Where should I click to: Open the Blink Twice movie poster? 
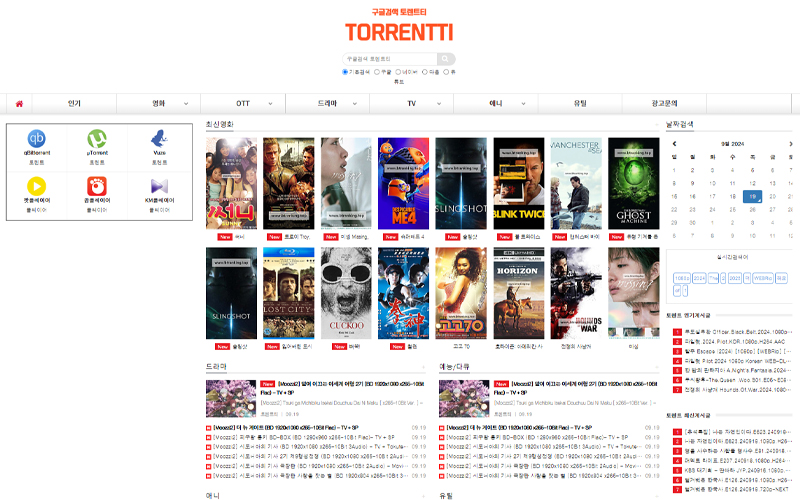[x=519, y=183]
